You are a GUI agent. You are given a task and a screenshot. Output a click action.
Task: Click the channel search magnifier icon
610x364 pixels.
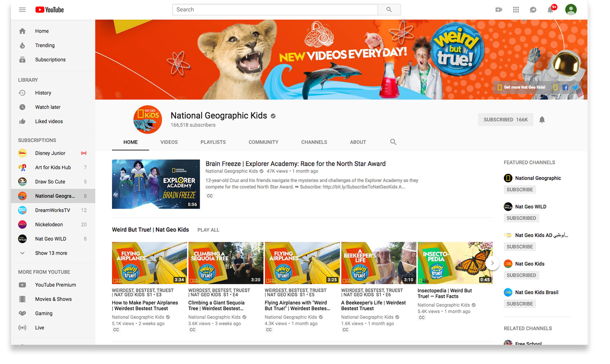tap(393, 142)
